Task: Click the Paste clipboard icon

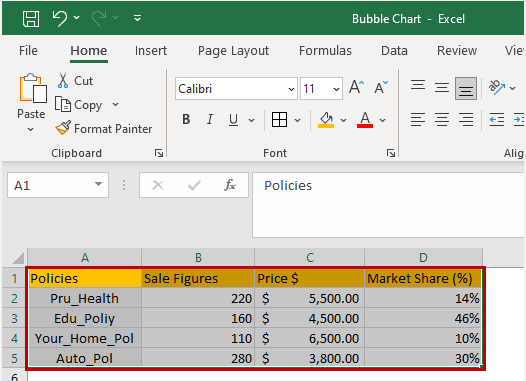Action: [33, 88]
